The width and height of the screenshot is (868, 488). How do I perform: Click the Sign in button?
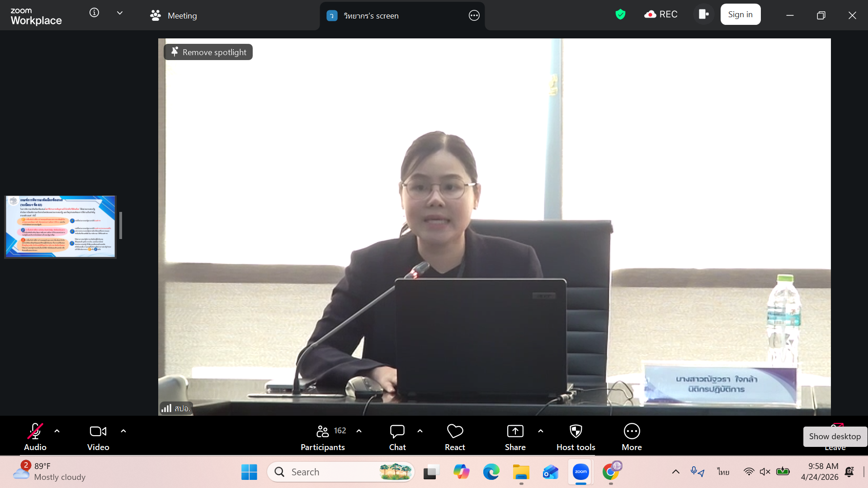(740, 14)
